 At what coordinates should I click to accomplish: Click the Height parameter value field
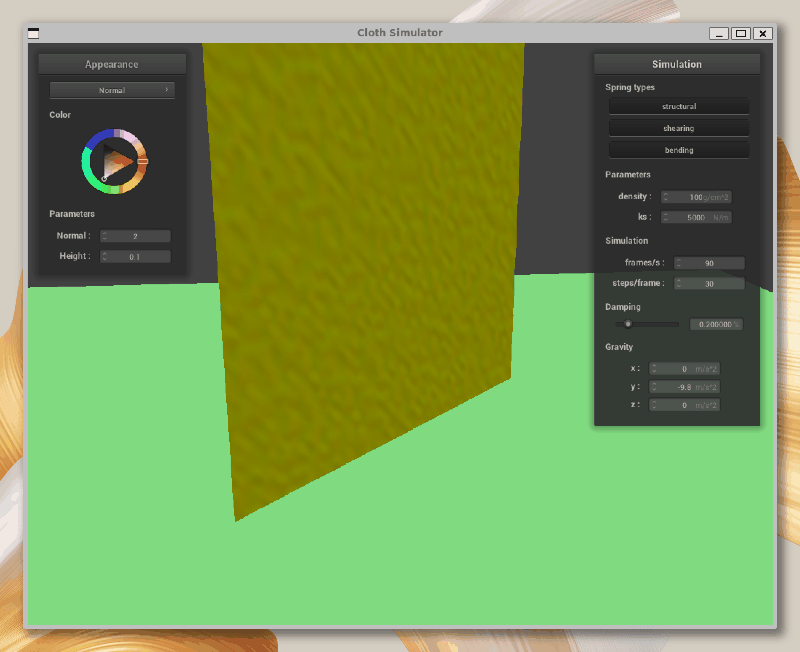click(135, 256)
